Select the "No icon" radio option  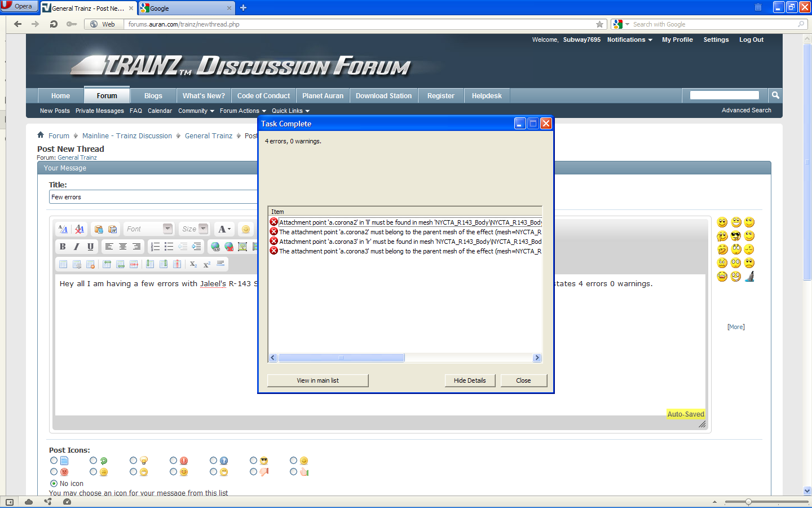tap(54, 483)
